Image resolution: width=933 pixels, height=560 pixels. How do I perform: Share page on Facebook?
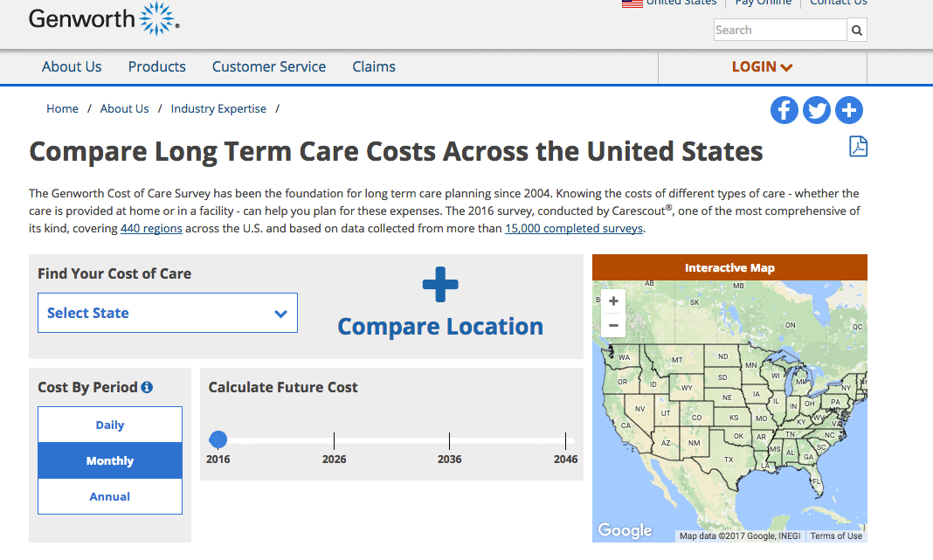click(x=784, y=110)
